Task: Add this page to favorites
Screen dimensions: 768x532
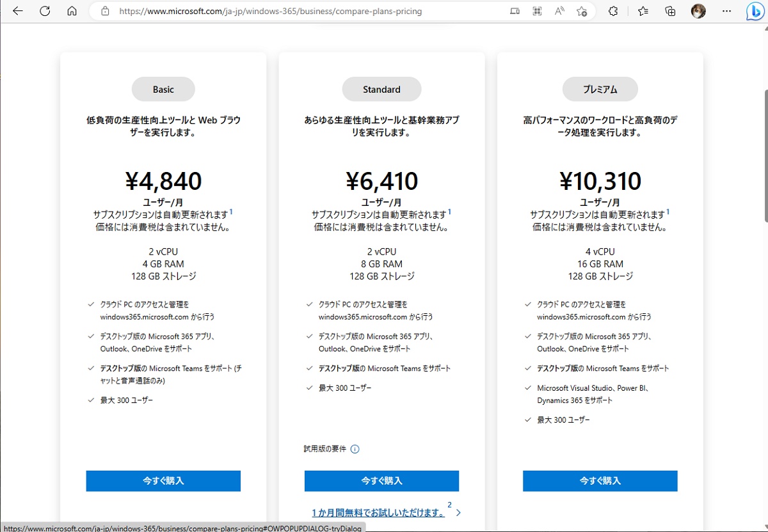Action: (582, 12)
